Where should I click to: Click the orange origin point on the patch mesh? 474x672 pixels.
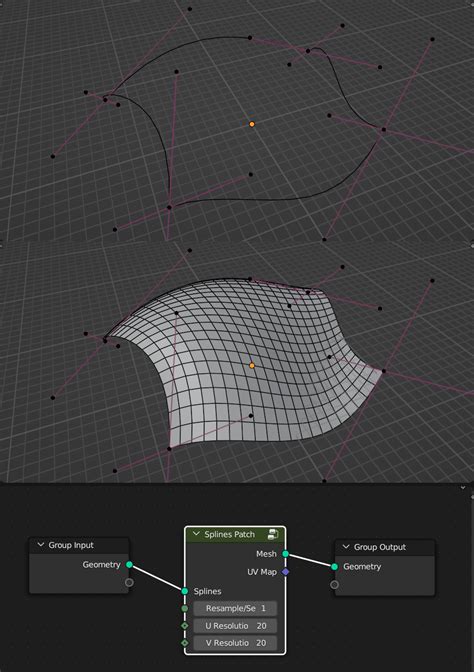252,366
